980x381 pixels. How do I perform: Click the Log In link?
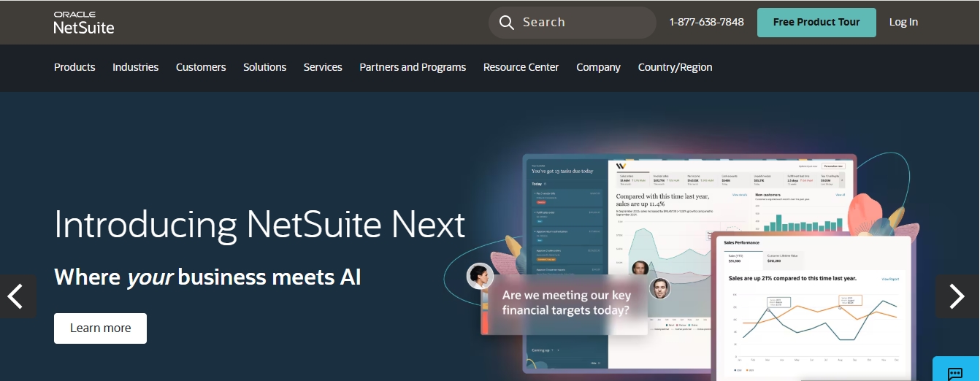coord(903,22)
